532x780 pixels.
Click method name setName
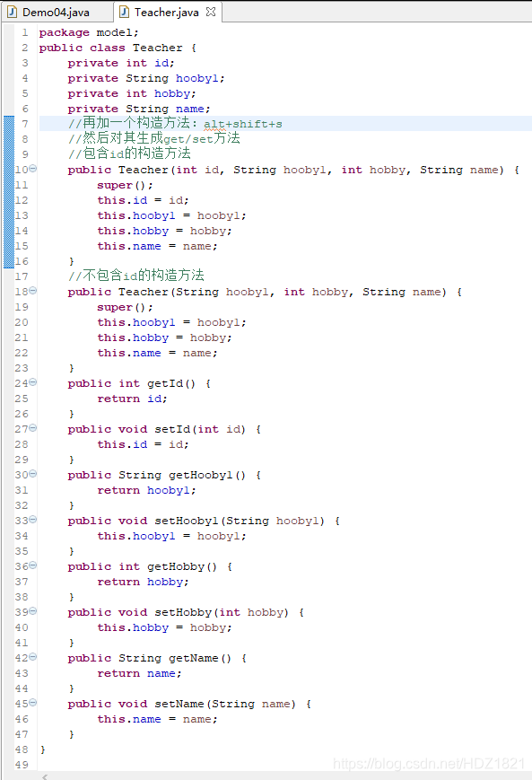[x=179, y=704]
